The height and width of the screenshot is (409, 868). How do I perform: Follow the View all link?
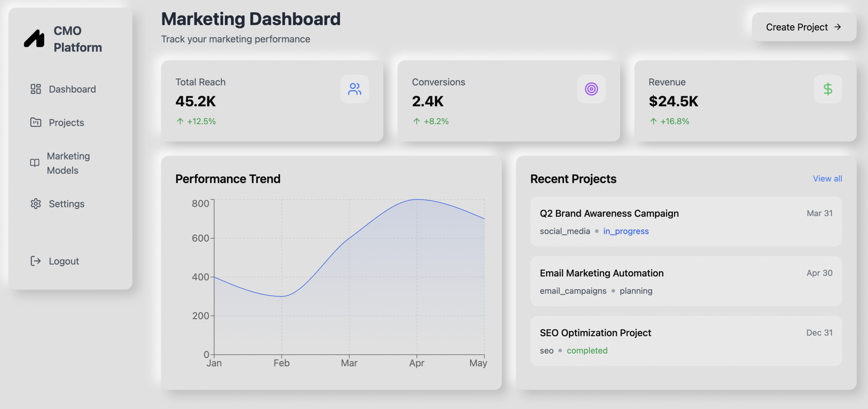point(827,179)
